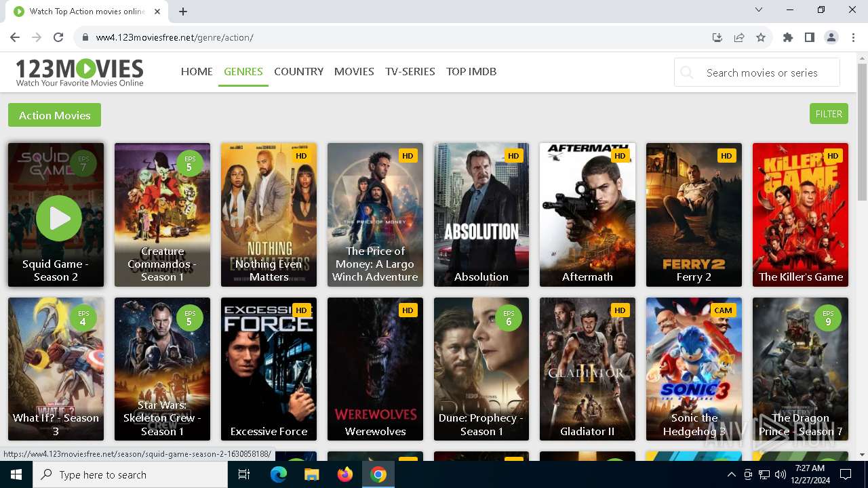
Task: Open Star Wars: Skeleton Crew - Season 1 poster
Action: point(162,369)
